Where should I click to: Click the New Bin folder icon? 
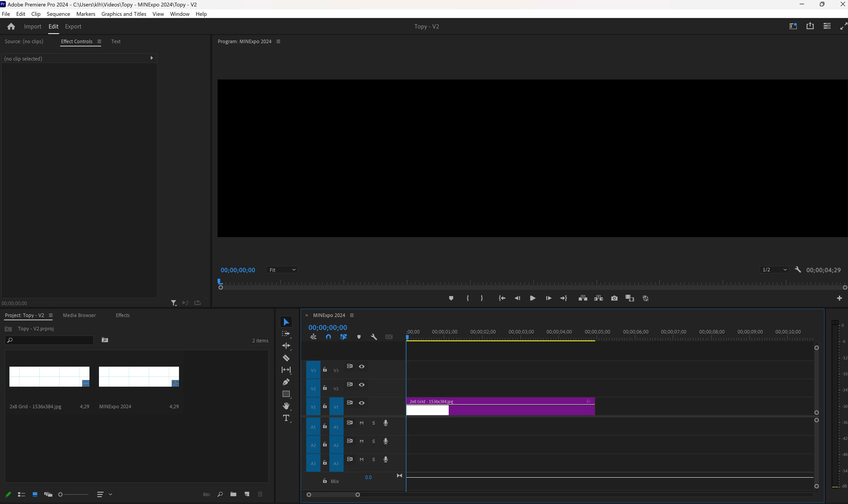233,494
